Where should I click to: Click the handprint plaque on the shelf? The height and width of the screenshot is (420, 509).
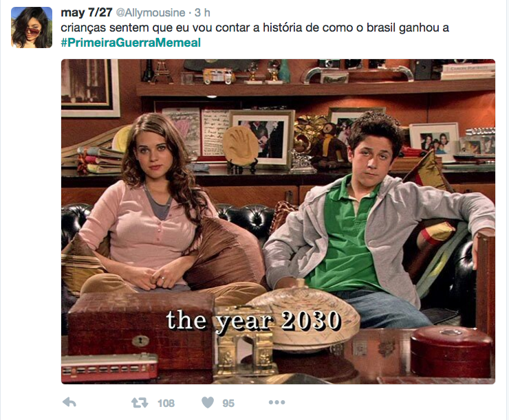(241, 145)
